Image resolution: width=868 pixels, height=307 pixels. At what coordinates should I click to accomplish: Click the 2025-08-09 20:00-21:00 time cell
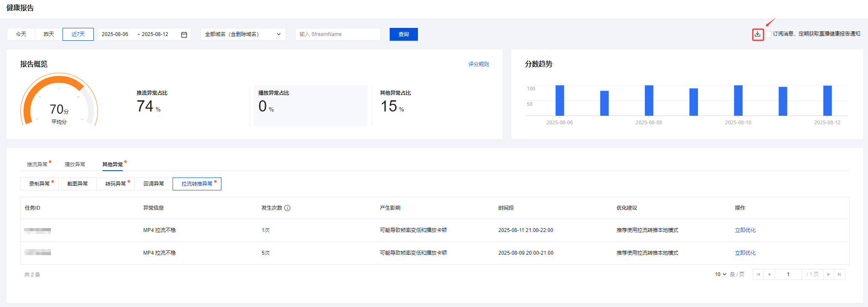[526, 253]
